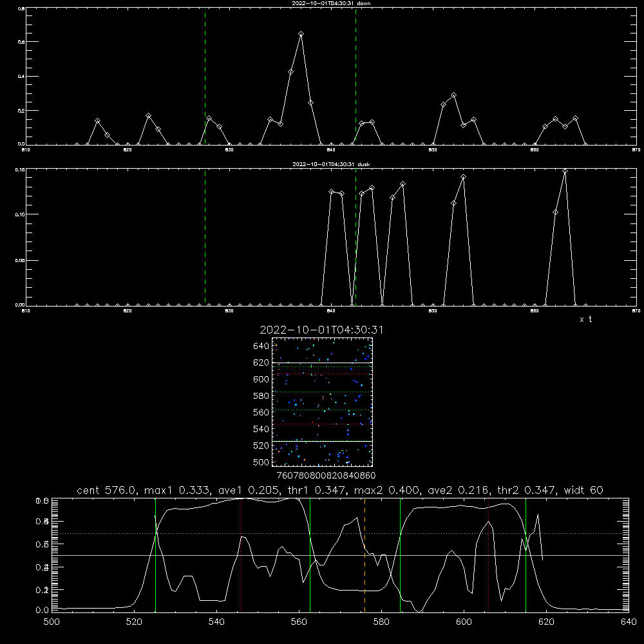Viewport: 644px width, 644px height.
Task: Select the 'widt 60' value in bottom header
Action: click(583, 490)
